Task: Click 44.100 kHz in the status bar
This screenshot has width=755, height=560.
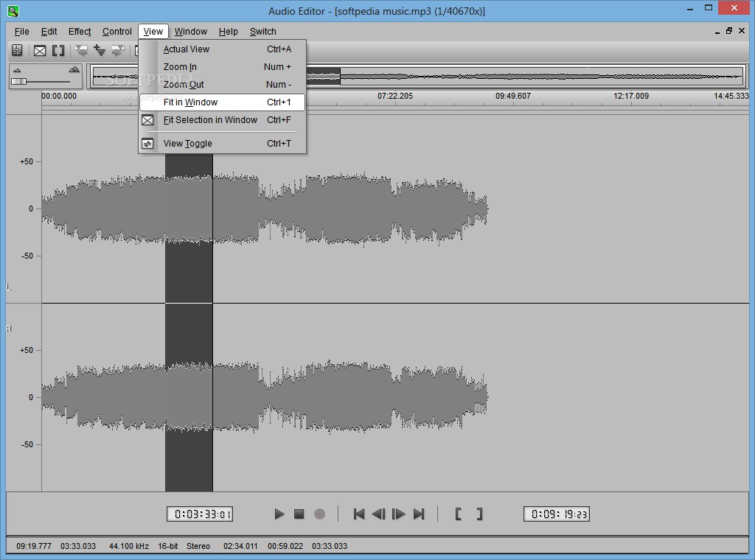Action: pos(128,546)
